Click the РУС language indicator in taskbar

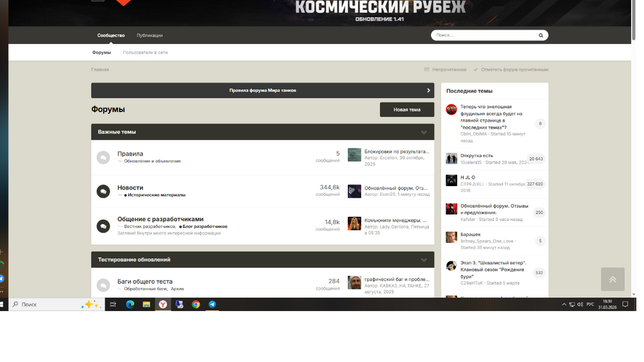click(x=590, y=305)
